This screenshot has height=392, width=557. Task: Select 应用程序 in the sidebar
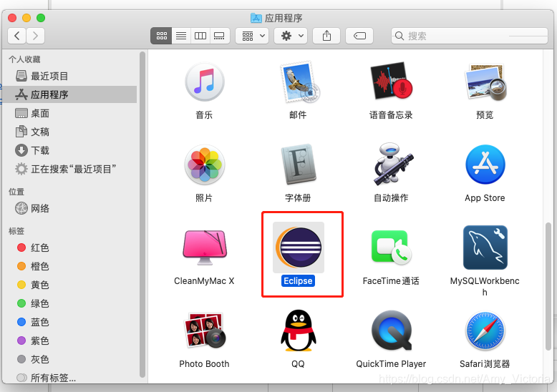coord(69,94)
